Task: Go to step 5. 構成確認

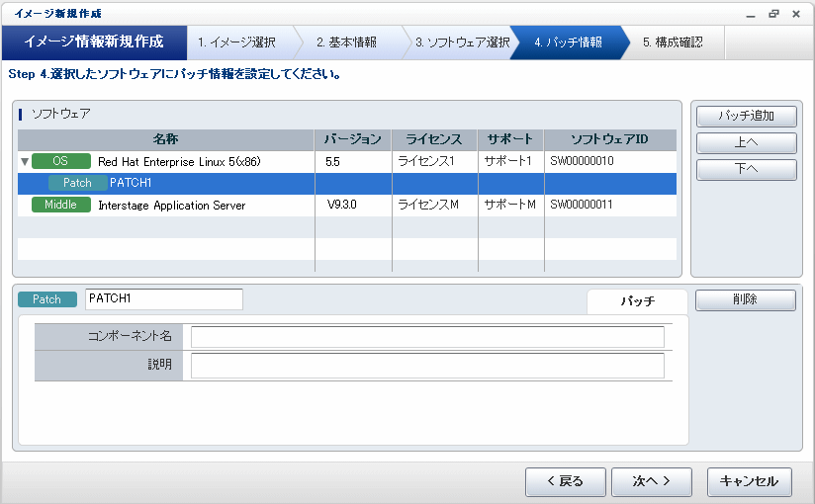Action: click(x=673, y=42)
